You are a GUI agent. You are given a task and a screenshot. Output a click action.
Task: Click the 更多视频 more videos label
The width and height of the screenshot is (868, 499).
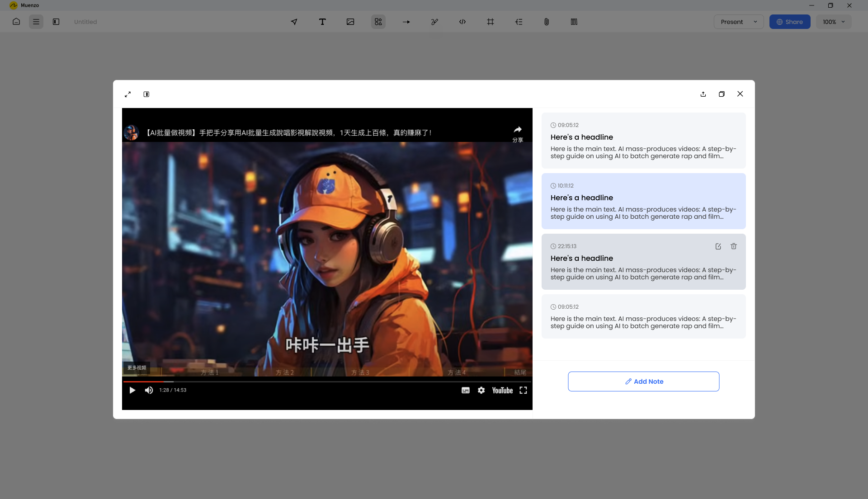[x=137, y=367]
